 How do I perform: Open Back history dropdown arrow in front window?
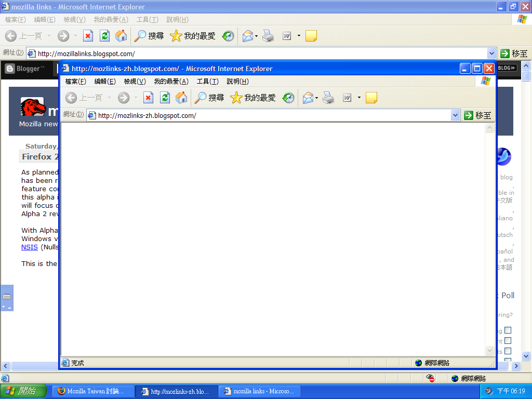pos(109,98)
